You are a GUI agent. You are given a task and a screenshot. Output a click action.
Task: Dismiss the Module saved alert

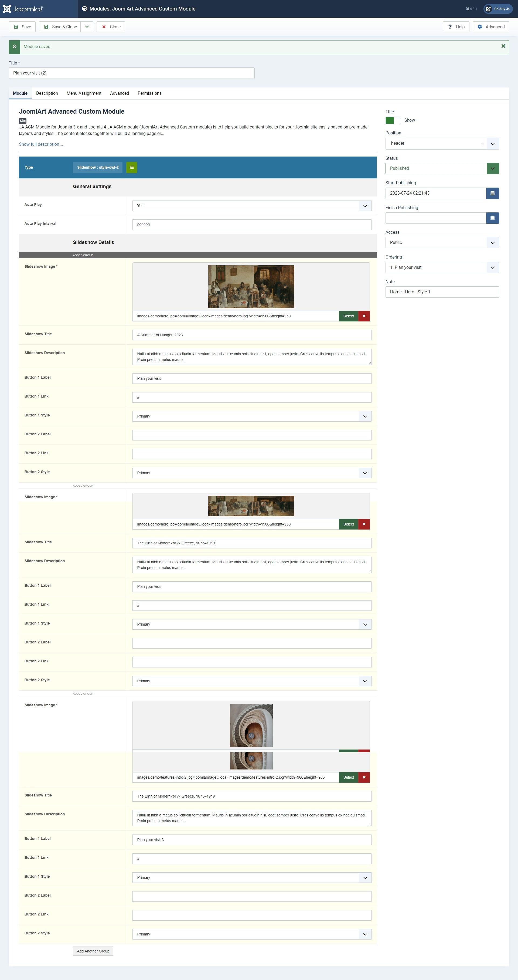click(x=503, y=46)
